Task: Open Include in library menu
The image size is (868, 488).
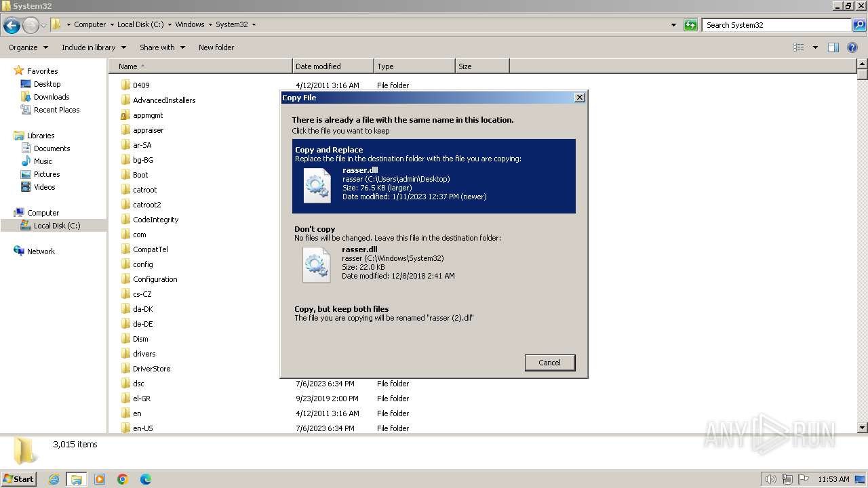Action: (x=94, y=47)
